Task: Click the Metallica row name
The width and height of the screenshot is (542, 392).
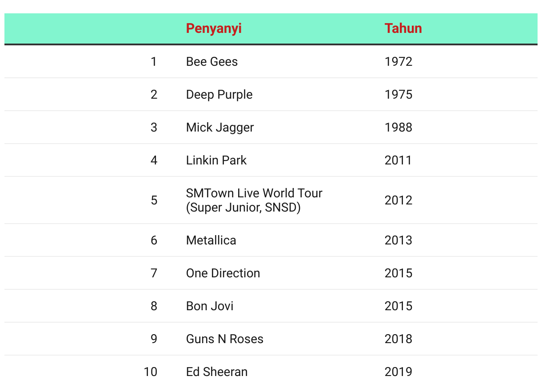Action: [211, 240]
